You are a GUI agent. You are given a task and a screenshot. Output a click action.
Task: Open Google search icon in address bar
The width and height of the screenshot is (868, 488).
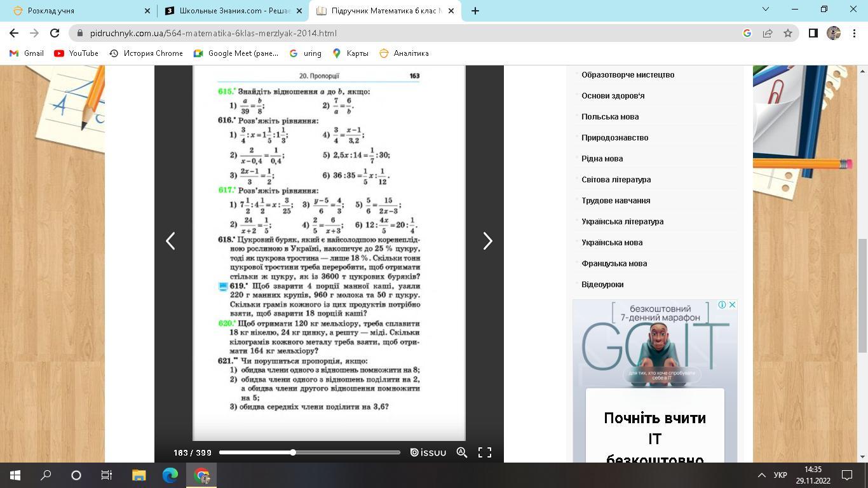[747, 33]
